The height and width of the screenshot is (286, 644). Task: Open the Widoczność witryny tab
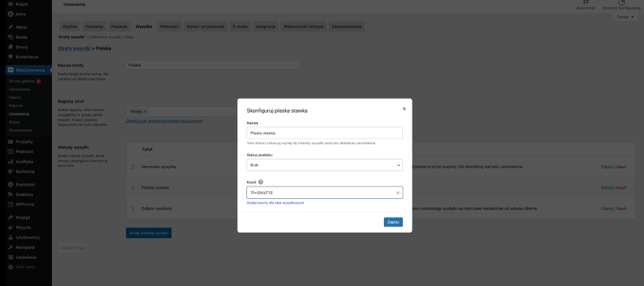tap(303, 26)
